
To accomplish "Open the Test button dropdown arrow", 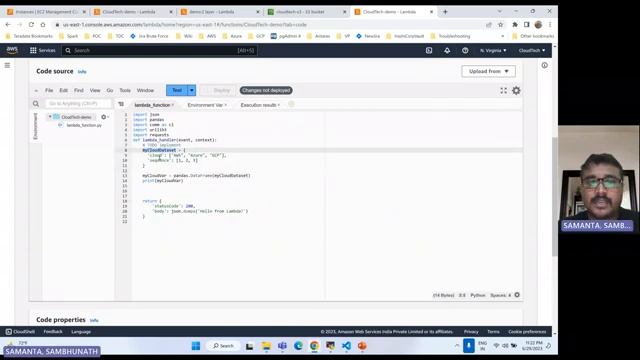I will pos(191,90).
